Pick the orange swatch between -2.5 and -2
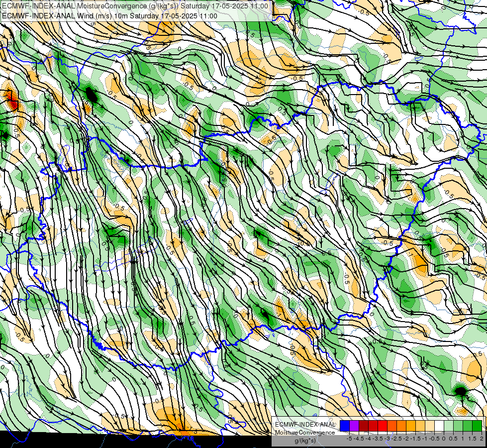This screenshot has height=448, width=487. pyautogui.click(x=401, y=426)
